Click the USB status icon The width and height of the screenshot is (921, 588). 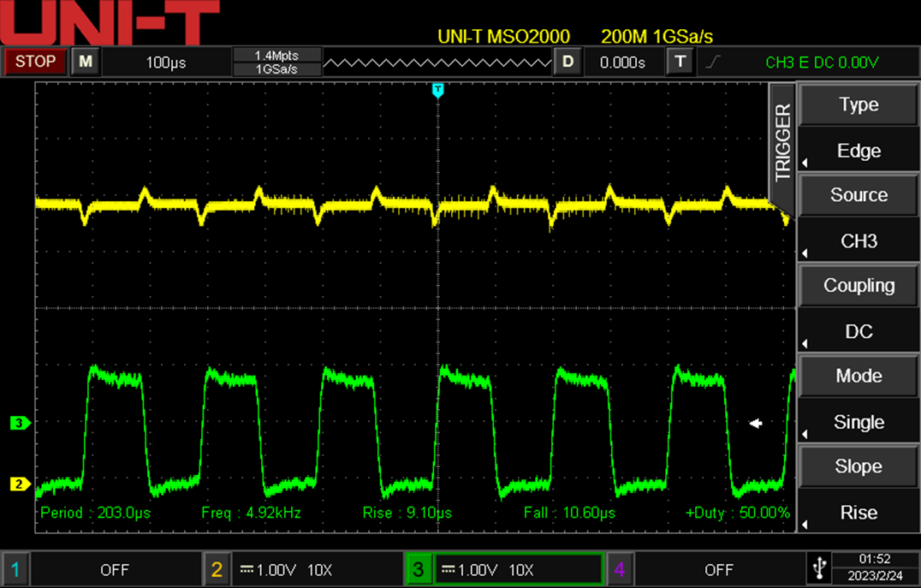[x=818, y=568]
